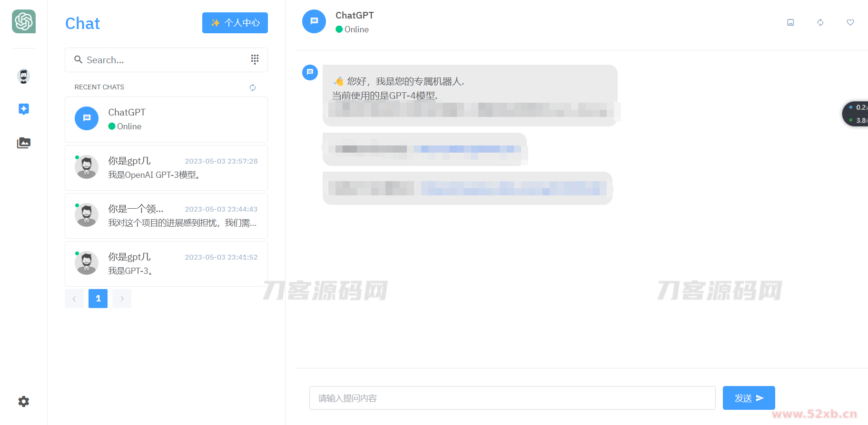This screenshot has width=868, height=425.
Task: Open the ChatGPT Online chat card
Action: (166, 119)
